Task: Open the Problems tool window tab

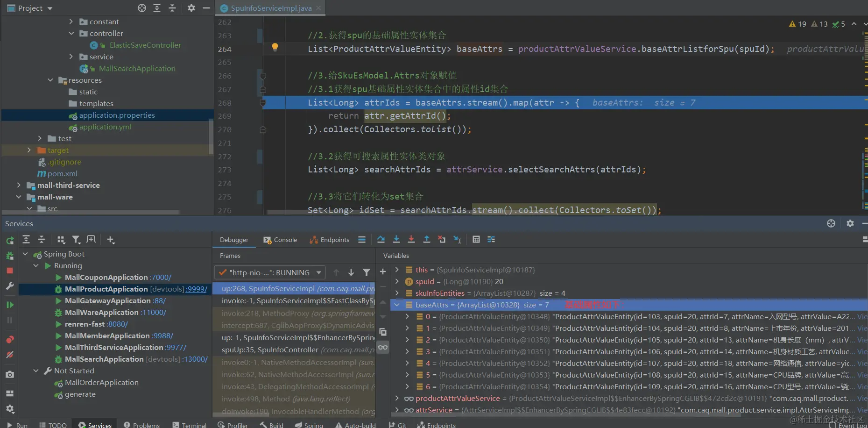Action: click(x=141, y=424)
